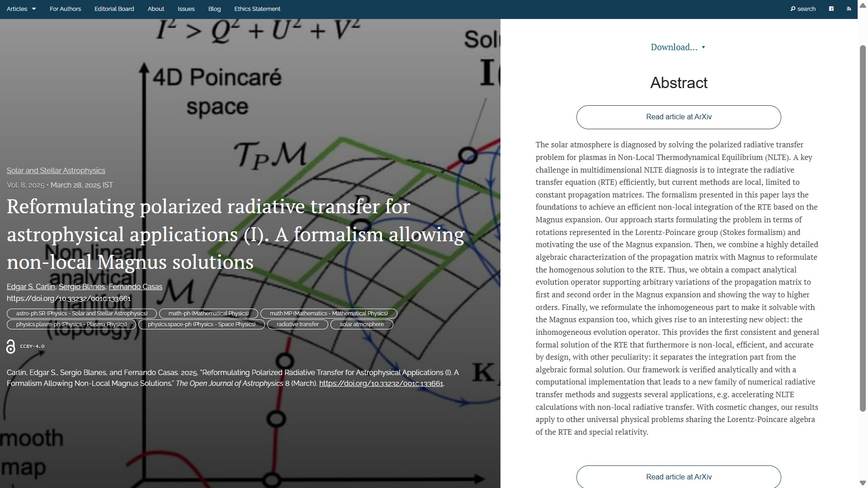Click the DOI link in the citation
The height and width of the screenshot is (488, 868).
[x=381, y=384]
